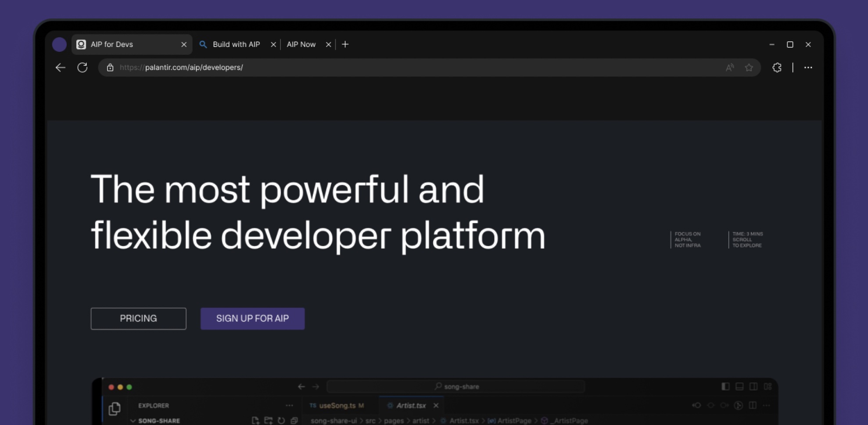Screen dimensions: 868x425
Task: Click the red close dot in the code editor
Action: coord(111,387)
